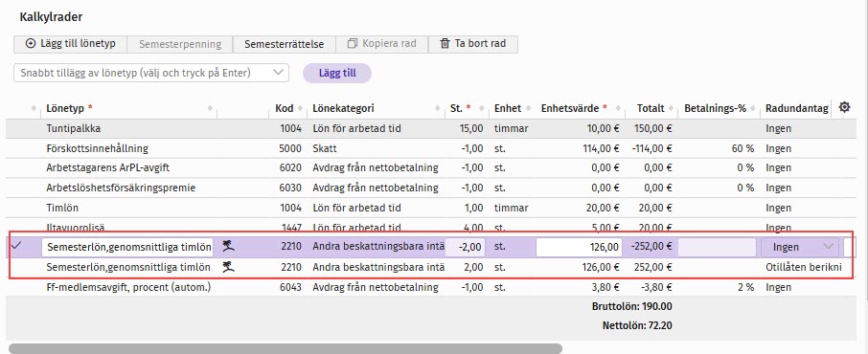Sort by the Lönetyp column header

click(x=65, y=108)
